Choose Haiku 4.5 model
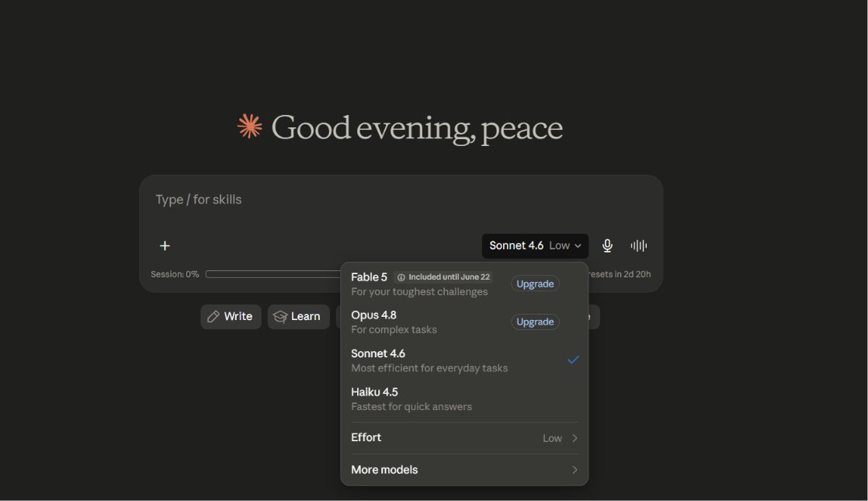This screenshot has width=868, height=501. pos(464,398)
